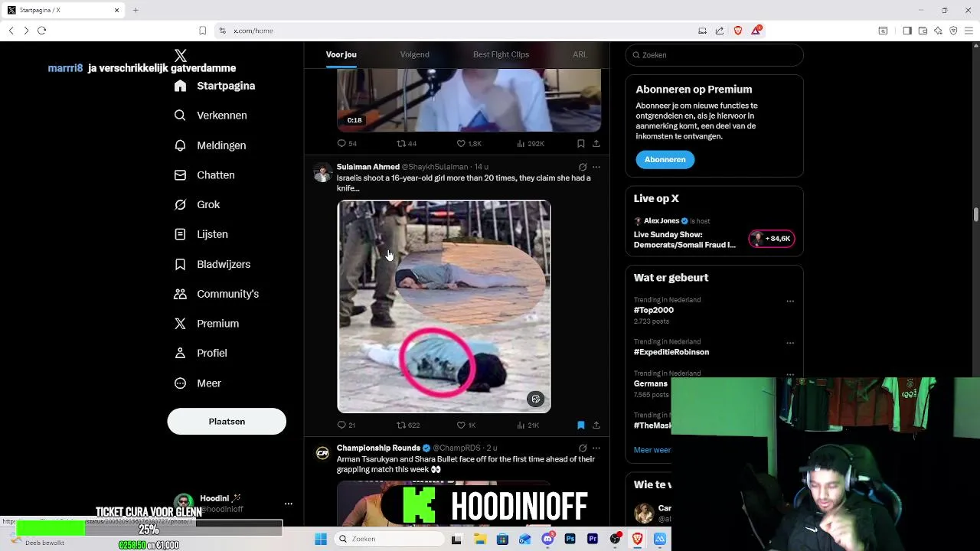This screenshot has width=980, height=551.
Task: Click the Zoeken search field on X
Action: coord(714,55)
